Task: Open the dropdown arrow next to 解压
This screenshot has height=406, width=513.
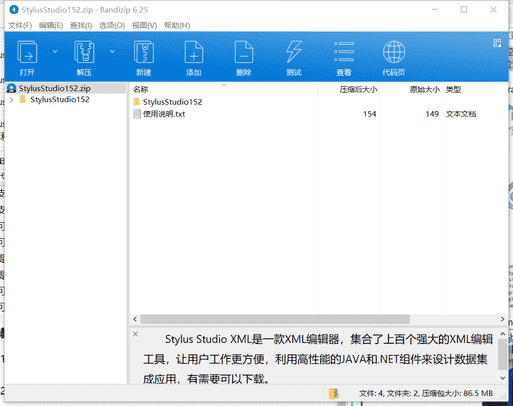Action: coord(112,51)
